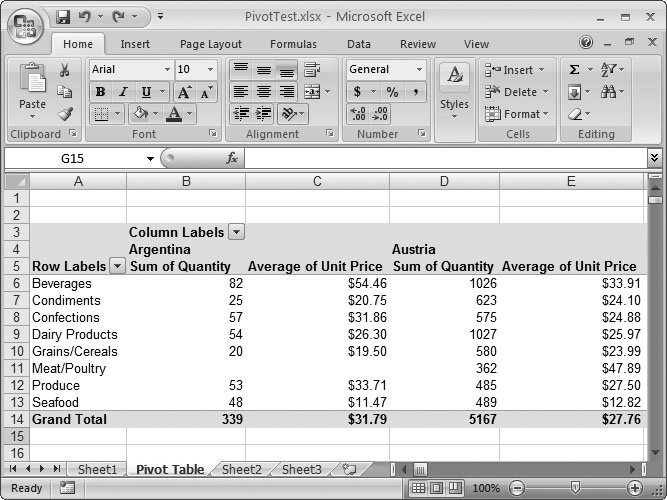
Task: Open the Row Labels filter dropdown
Action: point(117,266)
